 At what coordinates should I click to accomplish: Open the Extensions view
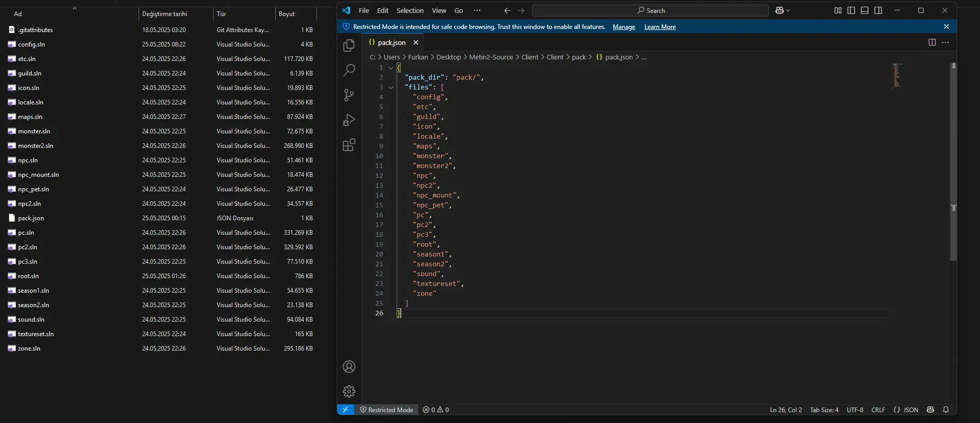coord(349,145)
